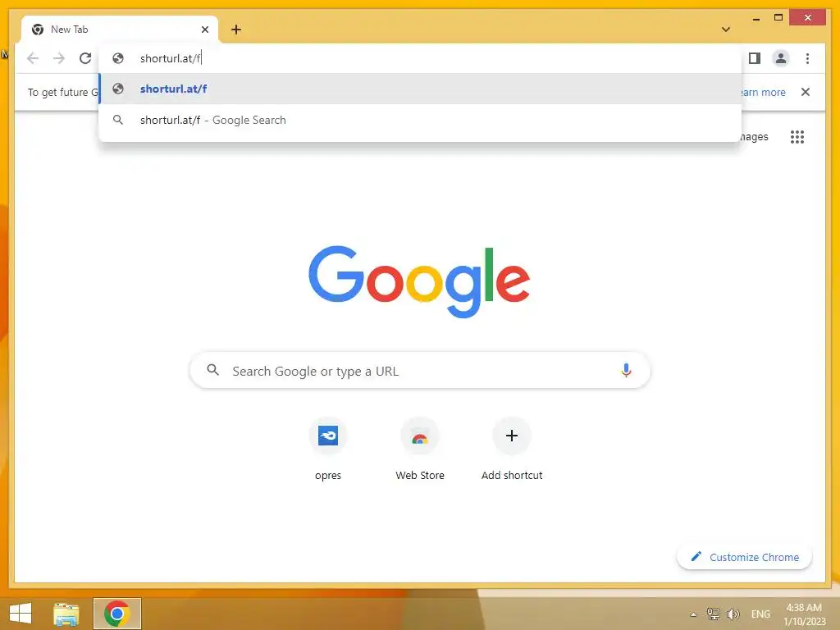Viewport: 840px width, 630px height.
Task: Open a new tab with plus button
Action: tap(236, 30)
